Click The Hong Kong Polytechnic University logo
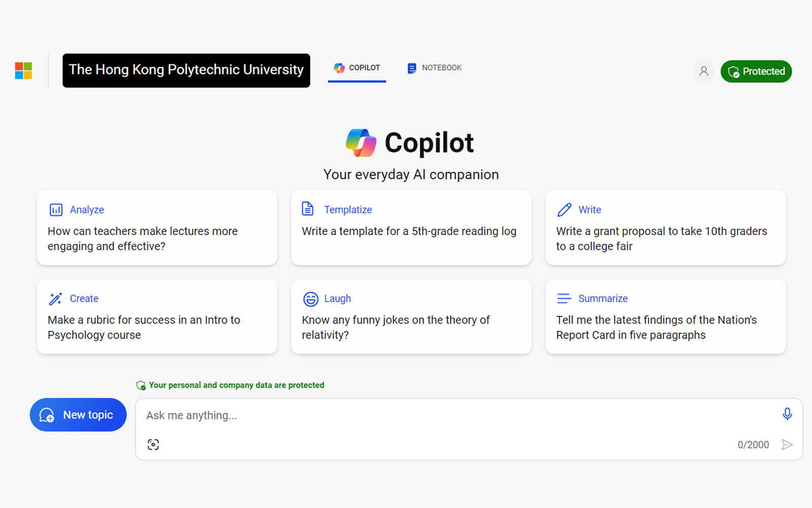812x508 pixels. [186, 70]
